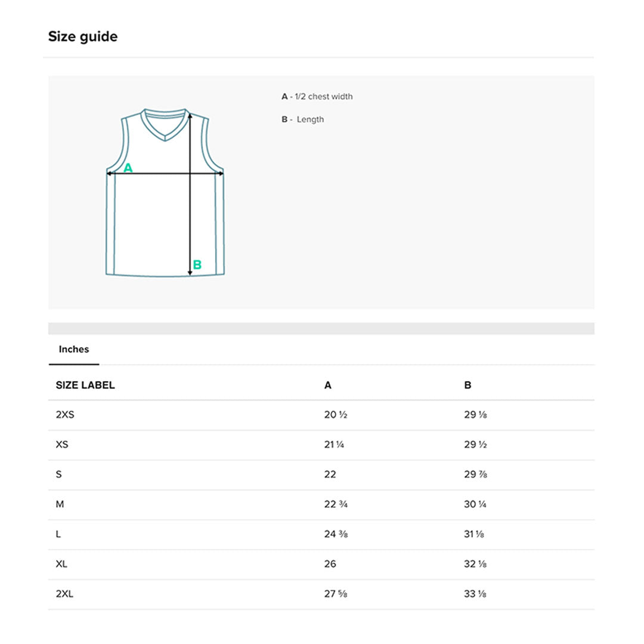Screen dimensions: 644x644
Task: Click the green B marker on jersey diagram
Action: [x=197, y=265]
